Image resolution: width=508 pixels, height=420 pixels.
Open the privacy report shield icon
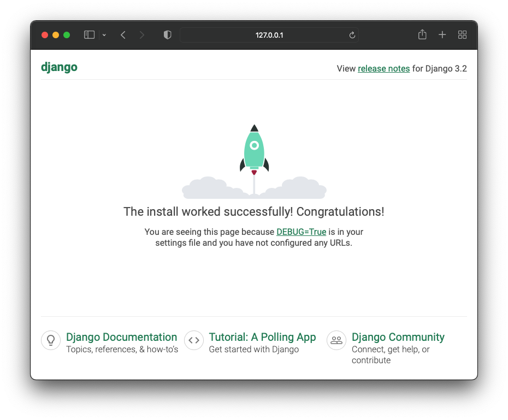tap(168, 35)
